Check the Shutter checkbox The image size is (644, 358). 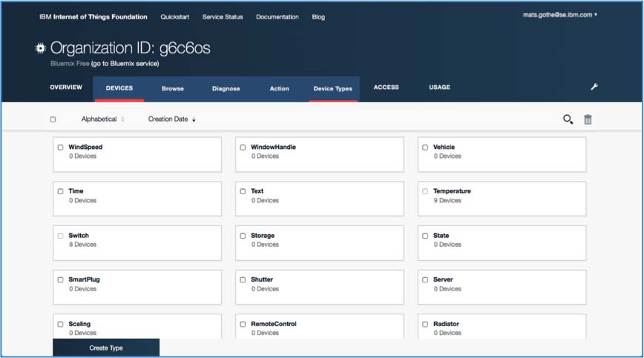click(243, 279)
